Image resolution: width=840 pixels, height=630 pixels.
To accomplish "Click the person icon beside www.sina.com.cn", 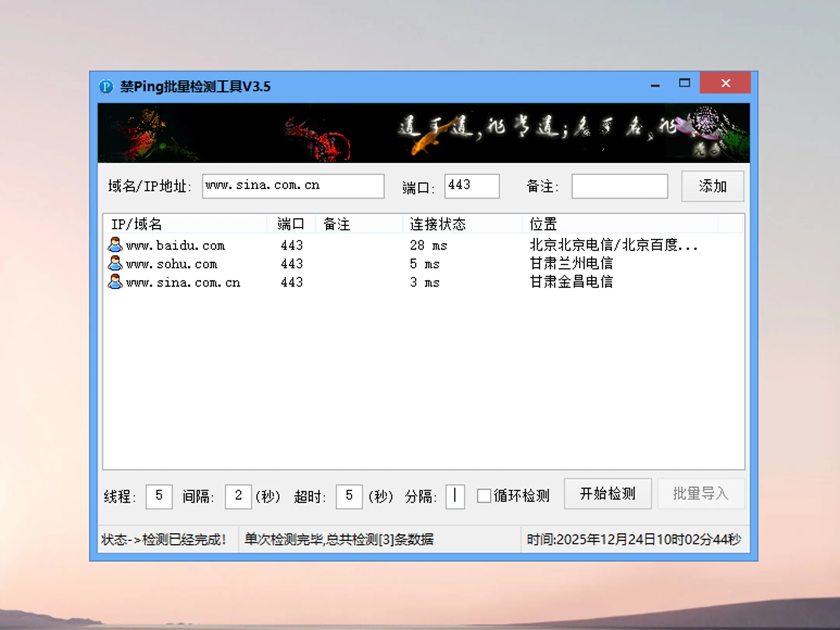I will (x=115, y=282).
